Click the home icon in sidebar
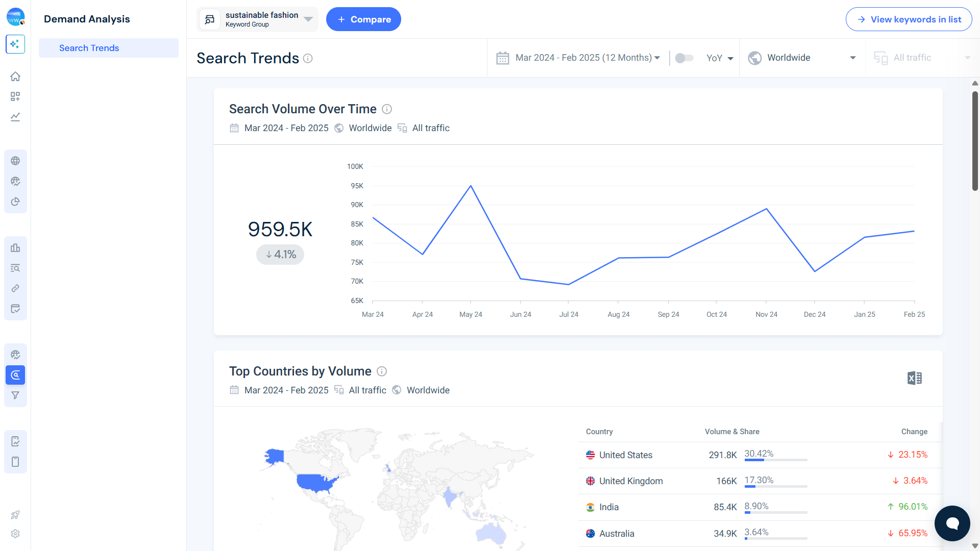This screenshot has height=551, width=980. point(15,77)
